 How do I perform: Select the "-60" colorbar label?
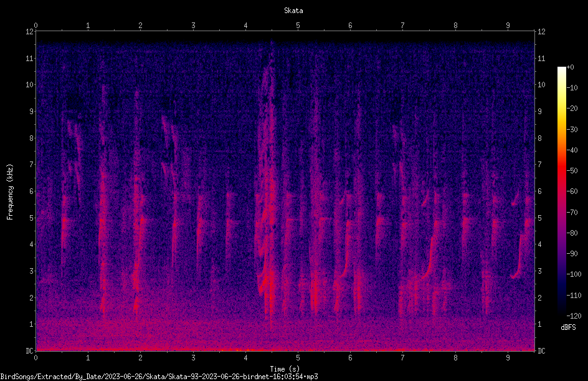[572, 191]
